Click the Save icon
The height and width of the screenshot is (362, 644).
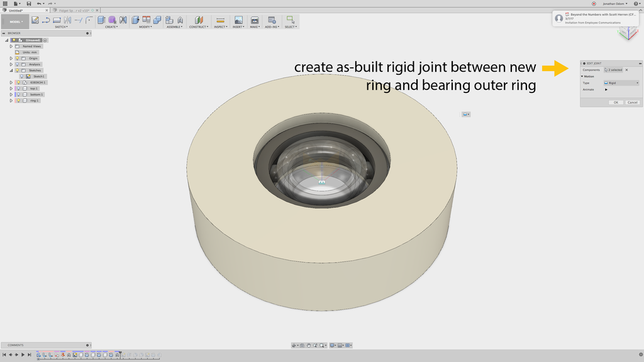(29, 3)
